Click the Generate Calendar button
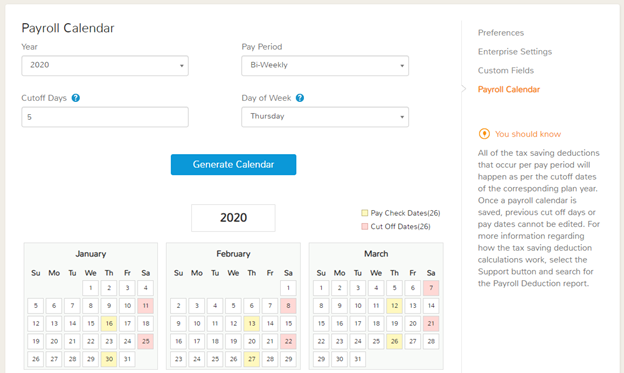624x373 pixels. 234,164
